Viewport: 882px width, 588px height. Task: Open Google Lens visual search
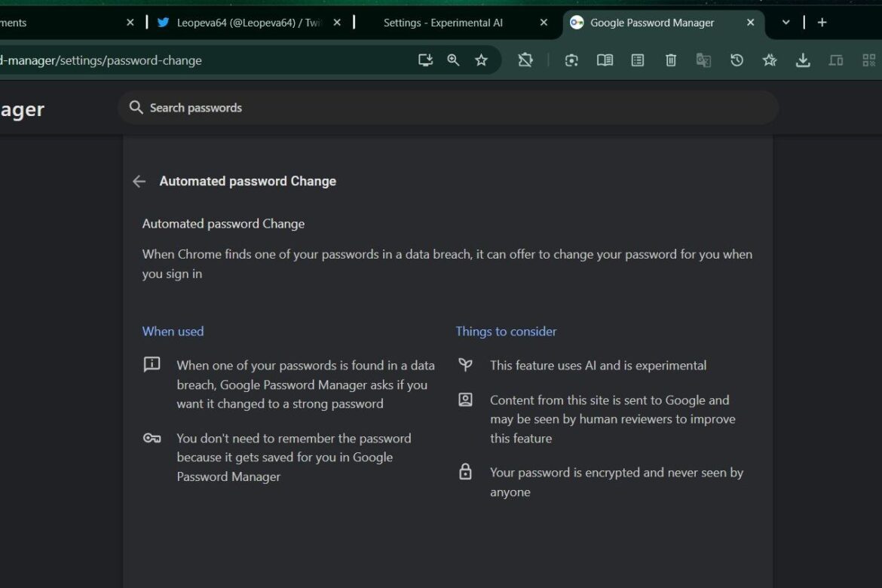coord(571,60)
